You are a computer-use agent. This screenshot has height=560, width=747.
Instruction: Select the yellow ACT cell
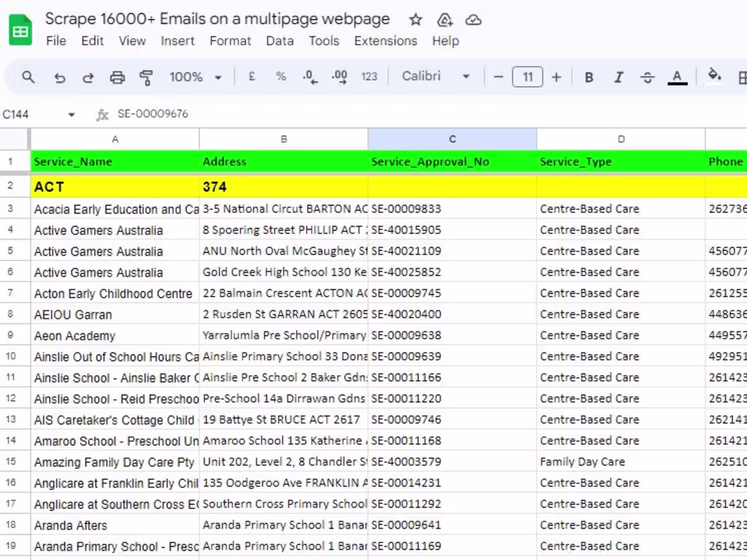[115, 187]
